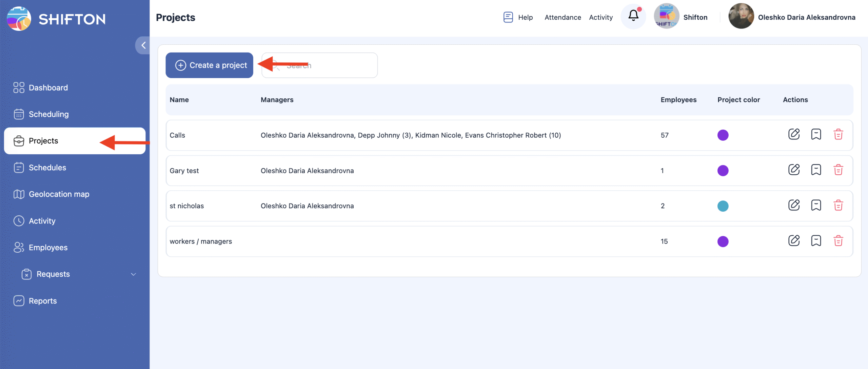Click the Help book icon

point(508,17)
